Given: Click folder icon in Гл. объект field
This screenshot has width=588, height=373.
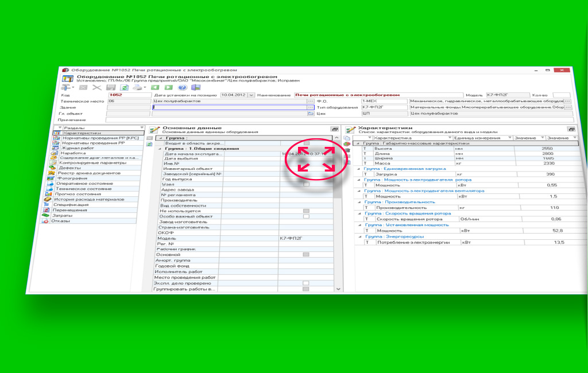Looking at the screenshot, I should [311, 114].
